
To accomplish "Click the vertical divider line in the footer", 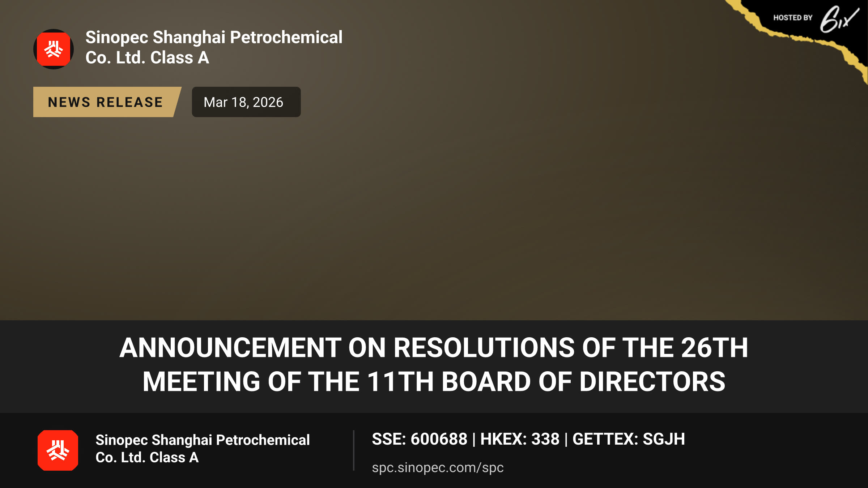I will pyautogui.click(x=354, y=450).
